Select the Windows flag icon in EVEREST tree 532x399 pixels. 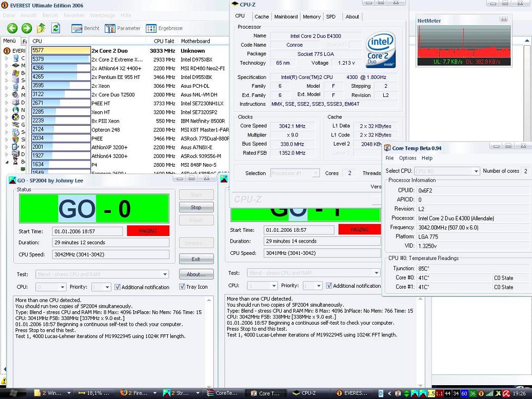pos(15,73)
